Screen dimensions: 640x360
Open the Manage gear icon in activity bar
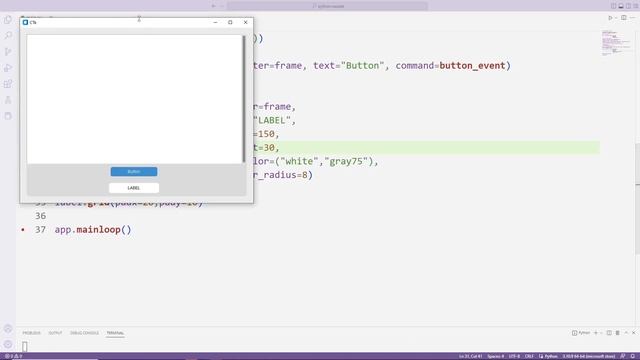click(x=8, y=344)
